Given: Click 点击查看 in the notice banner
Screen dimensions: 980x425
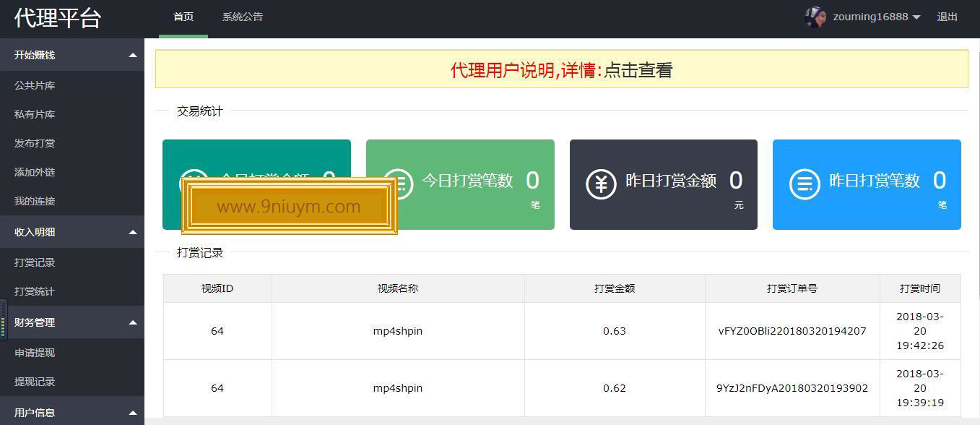Looking at the screenshot, I should click(x=638, y=70).
